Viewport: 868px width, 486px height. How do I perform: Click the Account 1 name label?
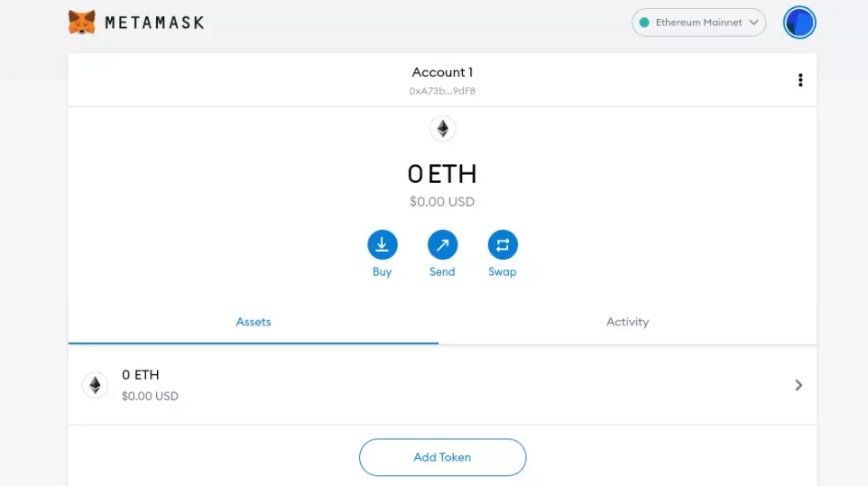pyautogui.click(x=442, y=72)
